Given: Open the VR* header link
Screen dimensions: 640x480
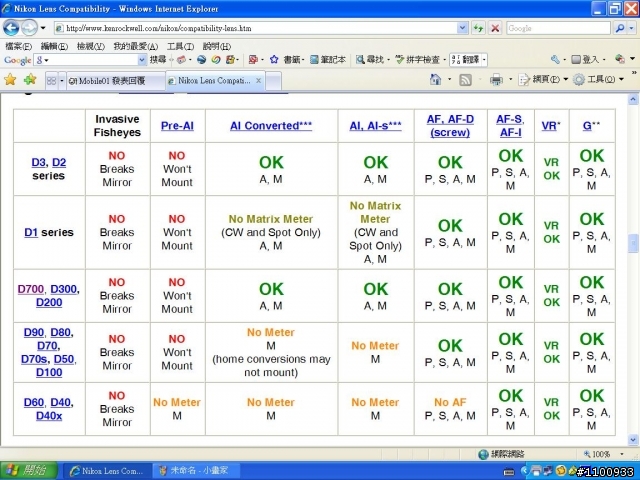Looking at the screenshot, I should coord(551,126).
